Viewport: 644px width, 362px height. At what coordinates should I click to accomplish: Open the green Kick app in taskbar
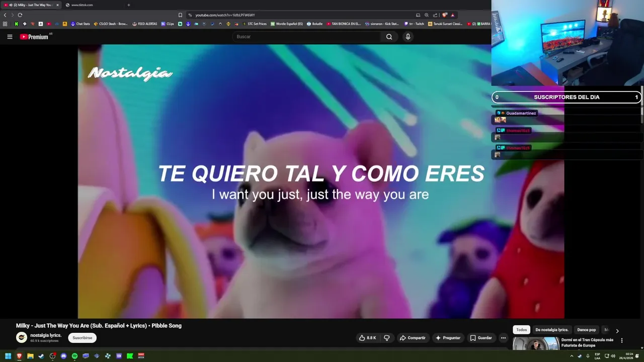pos(130,356)
